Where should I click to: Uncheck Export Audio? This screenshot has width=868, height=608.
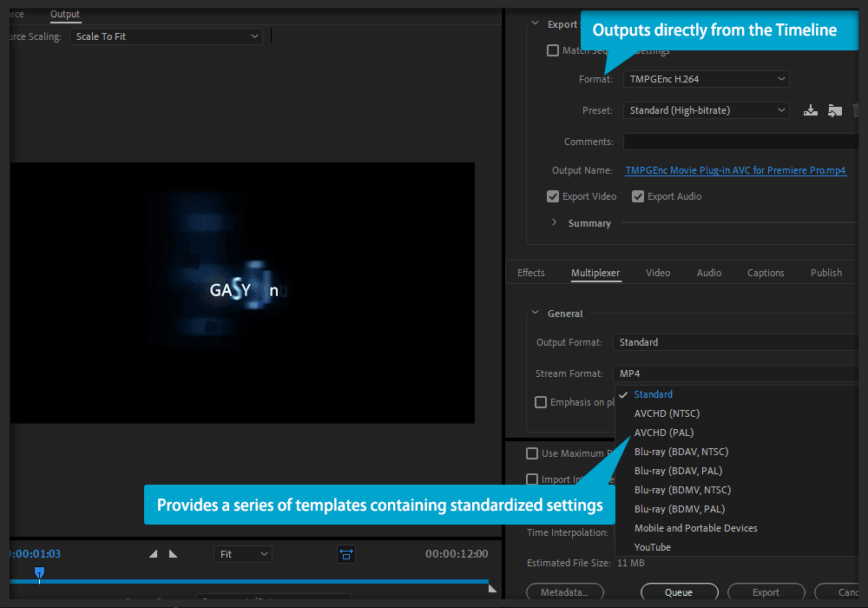pos(638,196)
